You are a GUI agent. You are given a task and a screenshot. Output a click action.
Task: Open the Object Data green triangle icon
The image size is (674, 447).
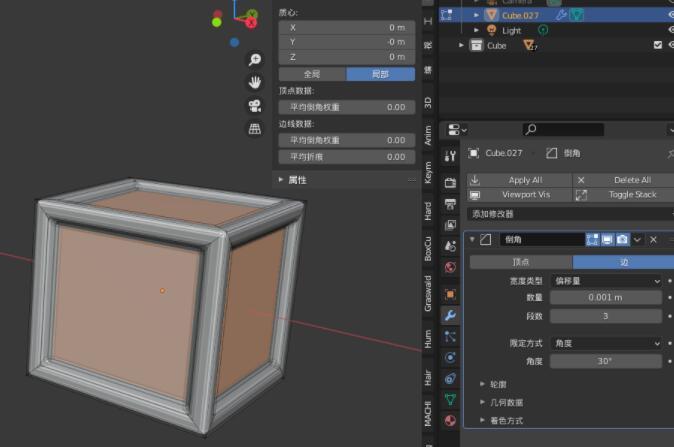450,400
